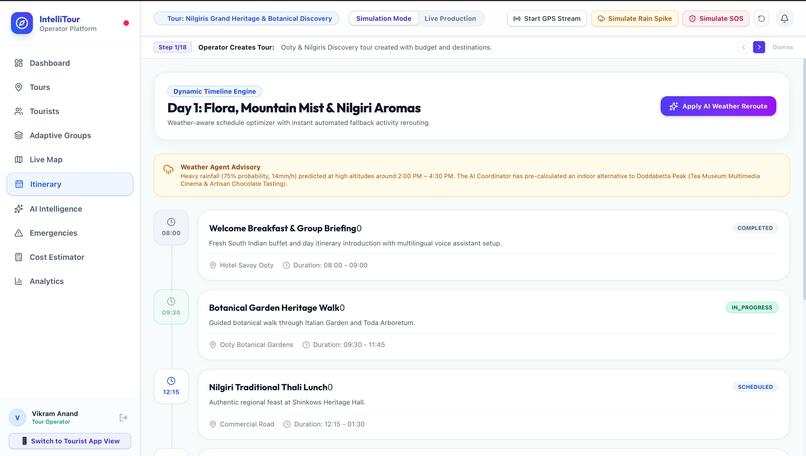Click the Cost Estimator calculator icon
The image size is (806, 456).
coord(19,257)
